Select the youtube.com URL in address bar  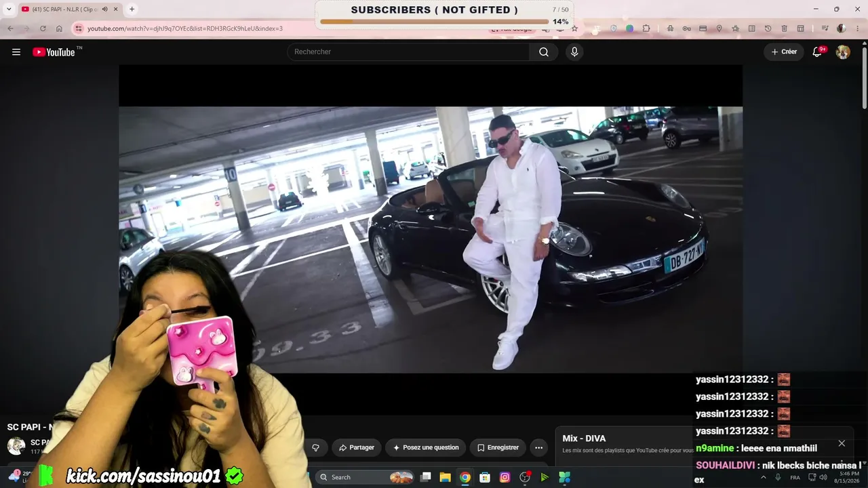click(185, 28)
